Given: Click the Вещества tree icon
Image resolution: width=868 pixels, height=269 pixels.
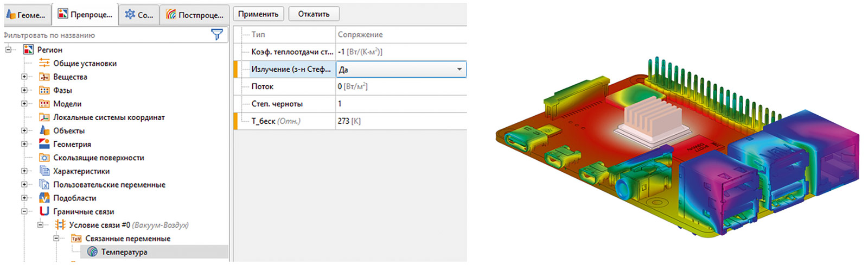Looking at the screenshot, I should (44, 77).
